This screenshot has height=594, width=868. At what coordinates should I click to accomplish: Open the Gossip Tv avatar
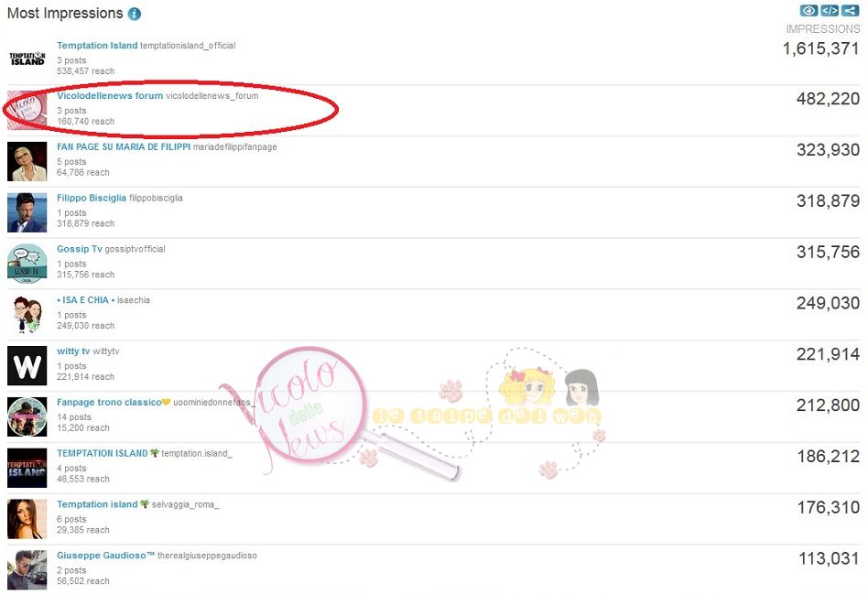[x=27, y=264]
